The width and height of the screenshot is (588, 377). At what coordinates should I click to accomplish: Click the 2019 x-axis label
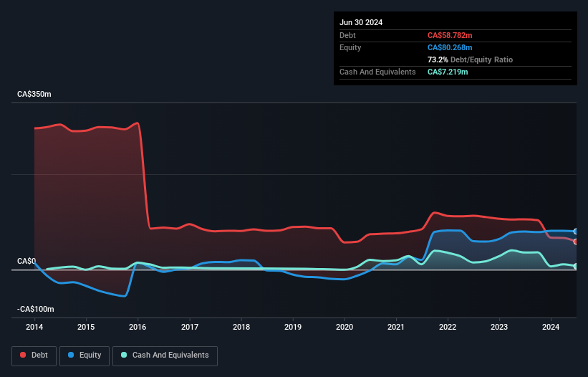pyautogui.click(x=293, y=327)
